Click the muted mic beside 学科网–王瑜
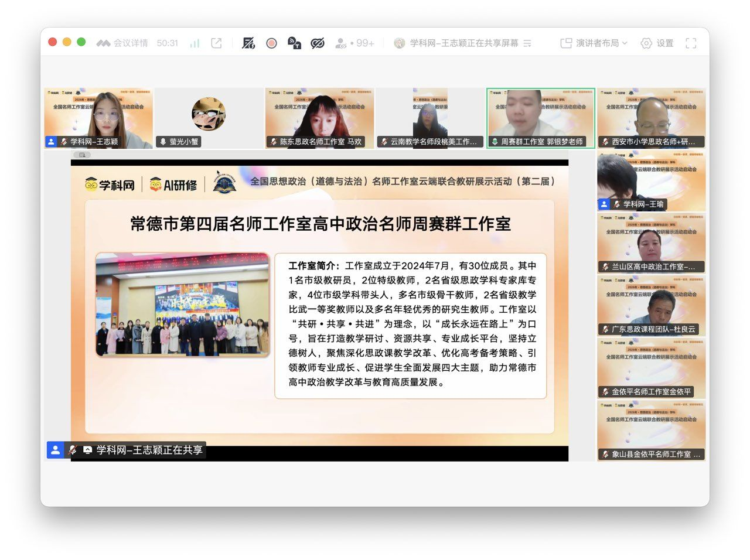 pos(617,204)
